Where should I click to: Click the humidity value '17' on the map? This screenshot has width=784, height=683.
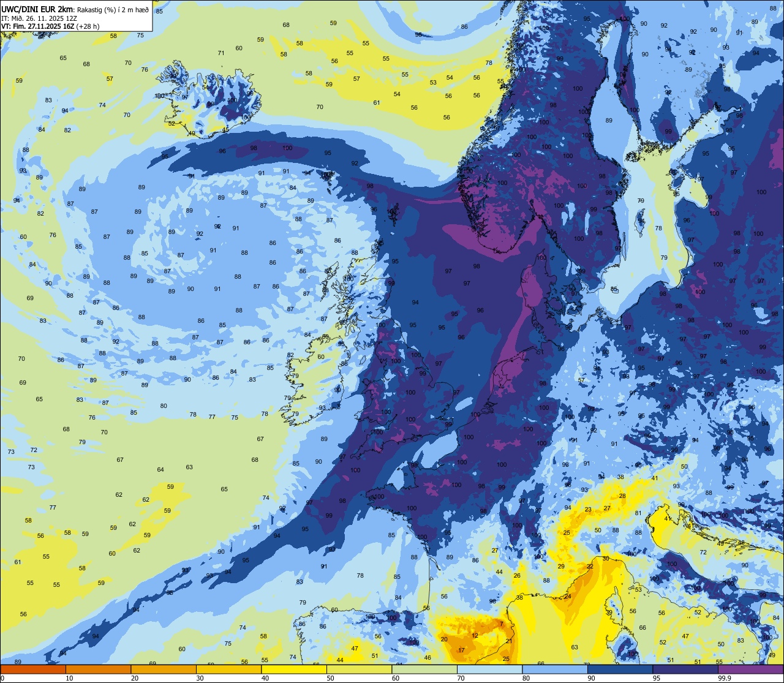[x=461, y=650]
